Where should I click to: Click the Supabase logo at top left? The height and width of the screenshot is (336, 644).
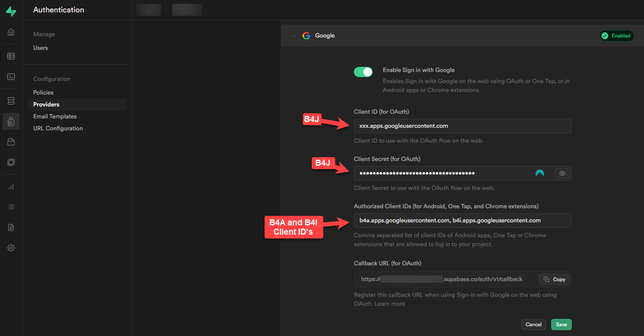click(11, 11)
